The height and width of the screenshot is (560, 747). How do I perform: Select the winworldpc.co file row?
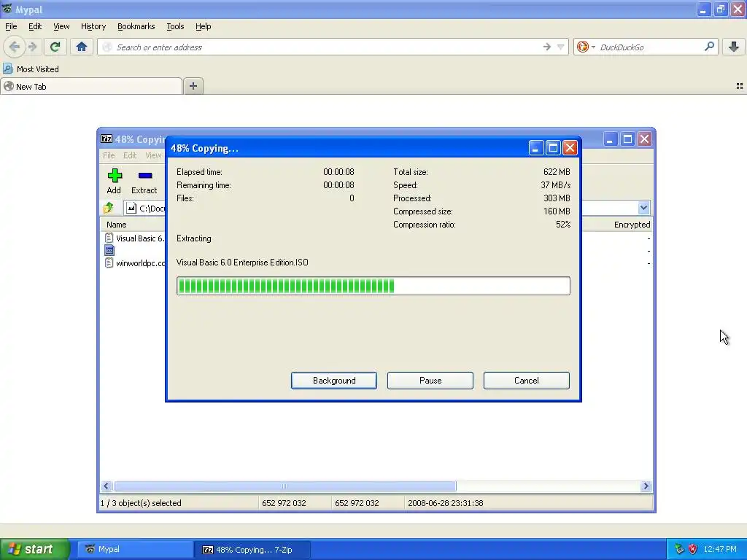(x=135, y=262)
